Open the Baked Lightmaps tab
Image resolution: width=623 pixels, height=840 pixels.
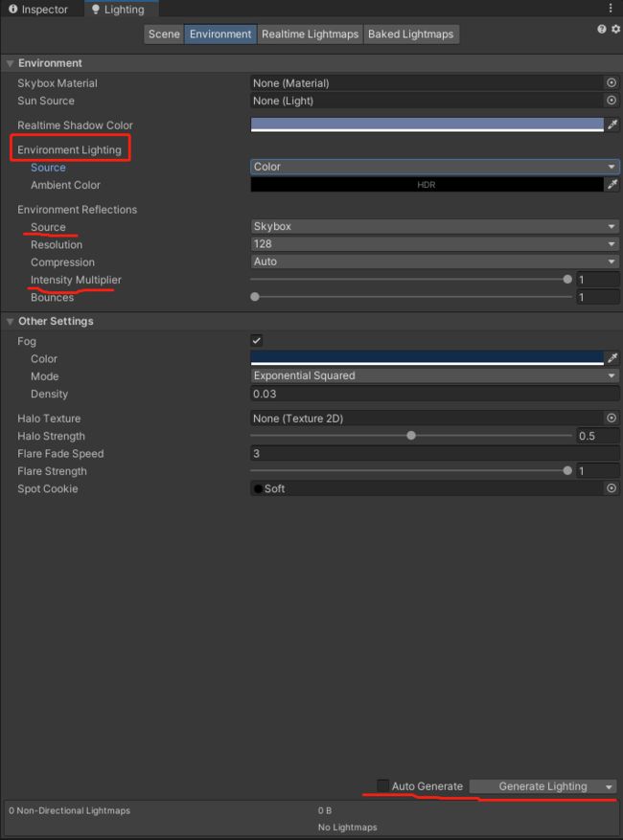410,34
